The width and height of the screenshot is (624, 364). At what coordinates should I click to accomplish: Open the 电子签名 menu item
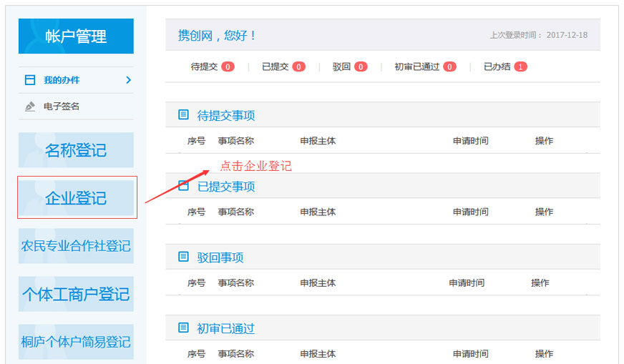62,107
